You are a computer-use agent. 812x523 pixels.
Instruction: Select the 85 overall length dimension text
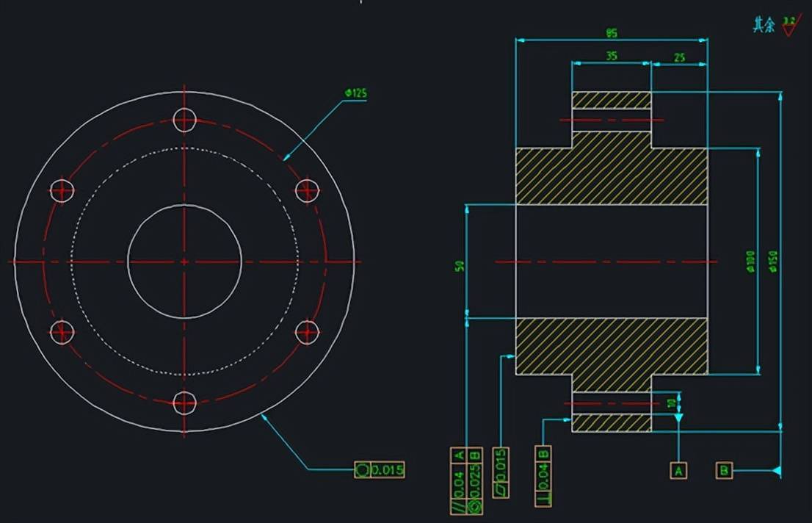point(611,33)
